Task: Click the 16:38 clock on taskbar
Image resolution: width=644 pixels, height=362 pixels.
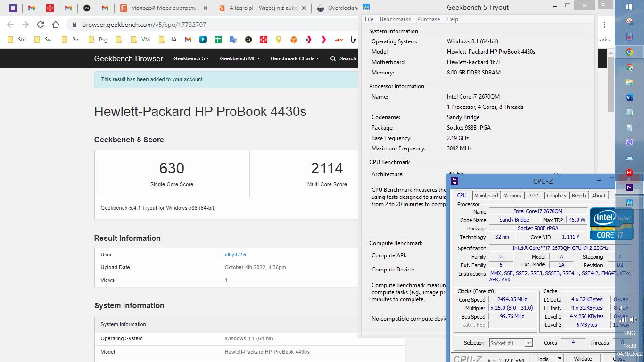Action: (629, 346)
